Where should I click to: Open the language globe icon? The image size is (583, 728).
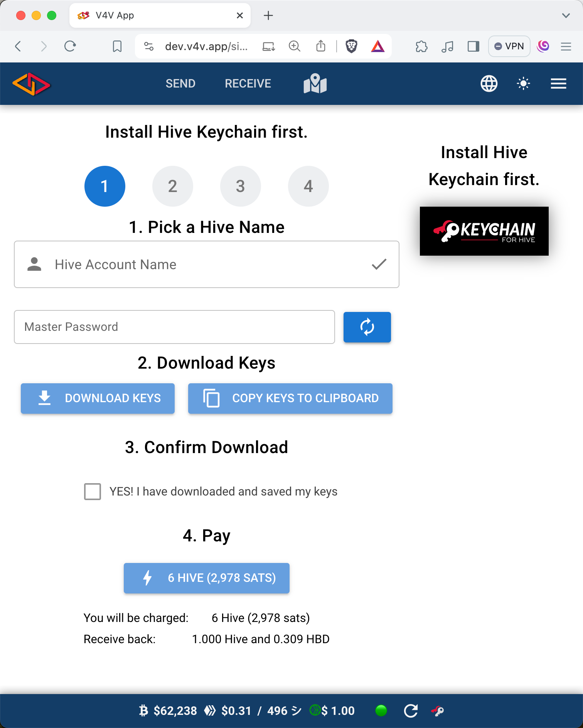489,83
